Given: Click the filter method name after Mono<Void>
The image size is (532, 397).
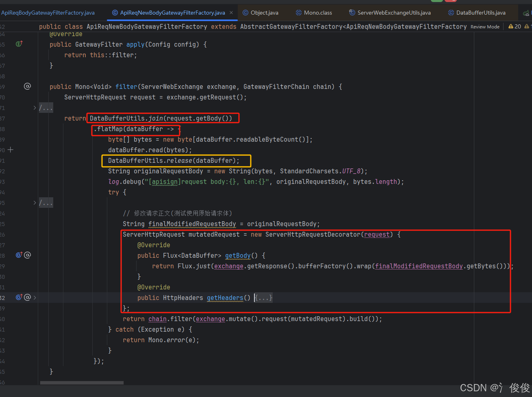Looking at the screenshot, I should pos(126,87).
